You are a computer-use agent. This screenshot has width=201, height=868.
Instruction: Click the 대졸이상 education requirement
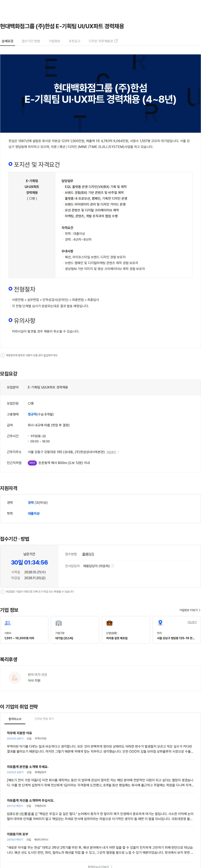click(33, 513)
